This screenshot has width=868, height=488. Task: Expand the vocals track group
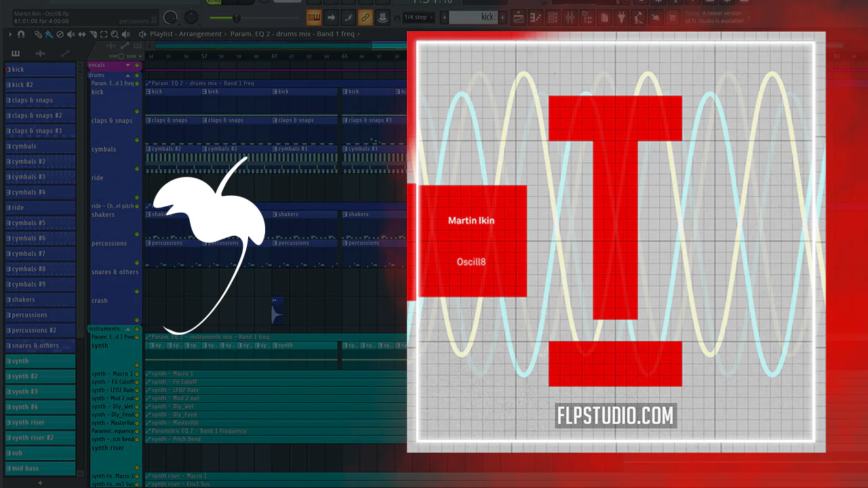point(128,65)
